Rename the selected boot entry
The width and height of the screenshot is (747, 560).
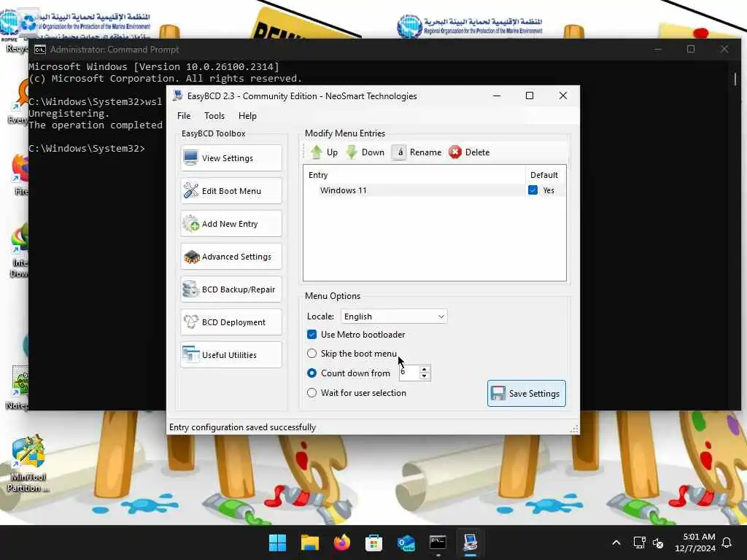point(417,152)
